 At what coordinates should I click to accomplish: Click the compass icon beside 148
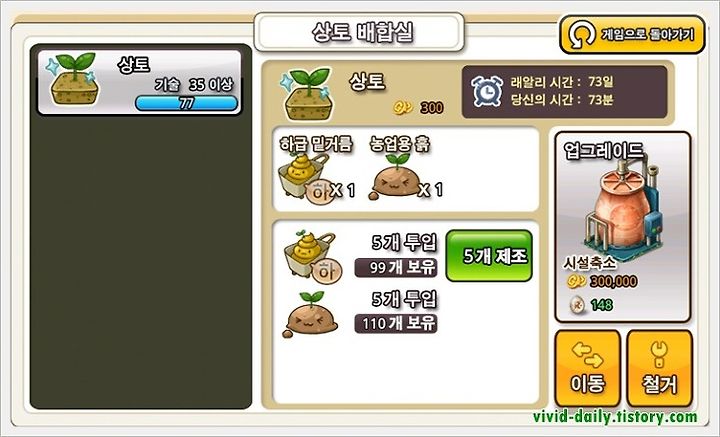tap(577, 304)
